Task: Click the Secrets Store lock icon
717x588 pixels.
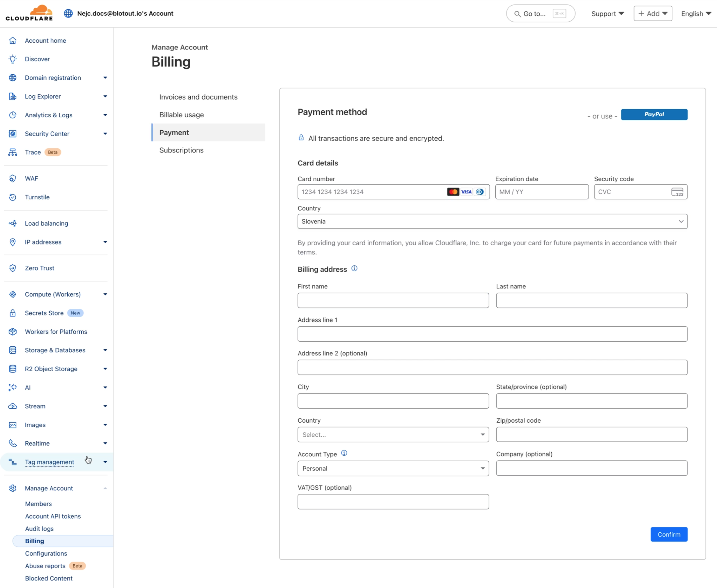Action: [x=13, y=313]
